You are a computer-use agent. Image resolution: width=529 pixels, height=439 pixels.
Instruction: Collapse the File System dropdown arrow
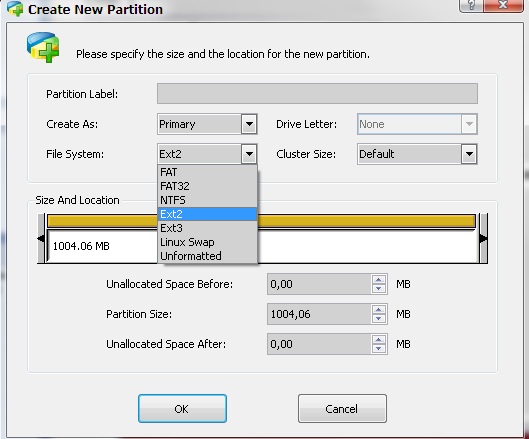249,154
